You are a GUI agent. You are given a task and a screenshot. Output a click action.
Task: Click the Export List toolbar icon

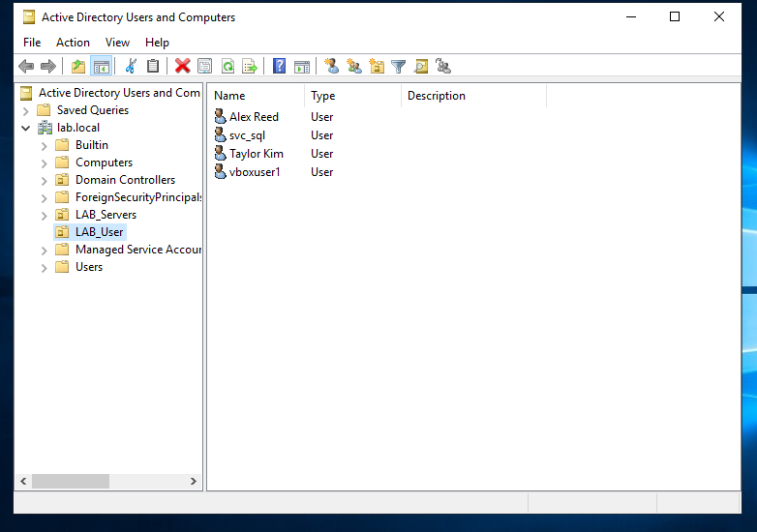250,66
